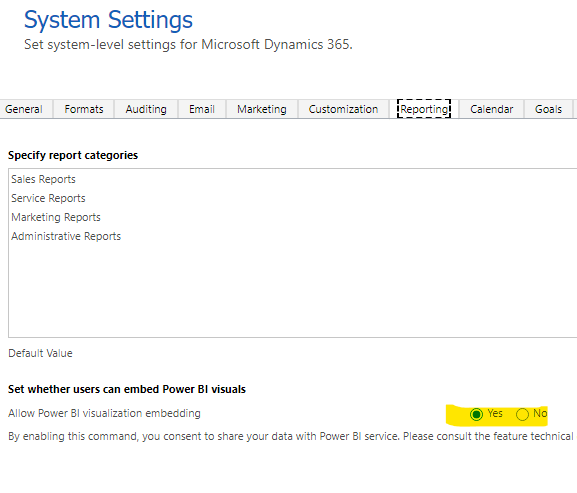This screenshot has width=577, height=493.
Task: Click the Set whether users can embed heading
Action: click(x=127, y=389)
